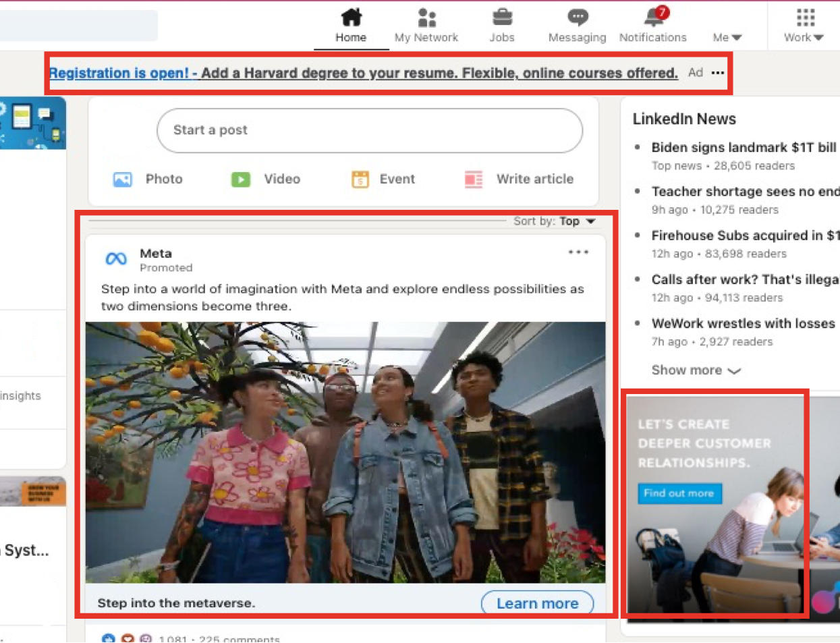Click the post reactions icons

click(127, 638)
